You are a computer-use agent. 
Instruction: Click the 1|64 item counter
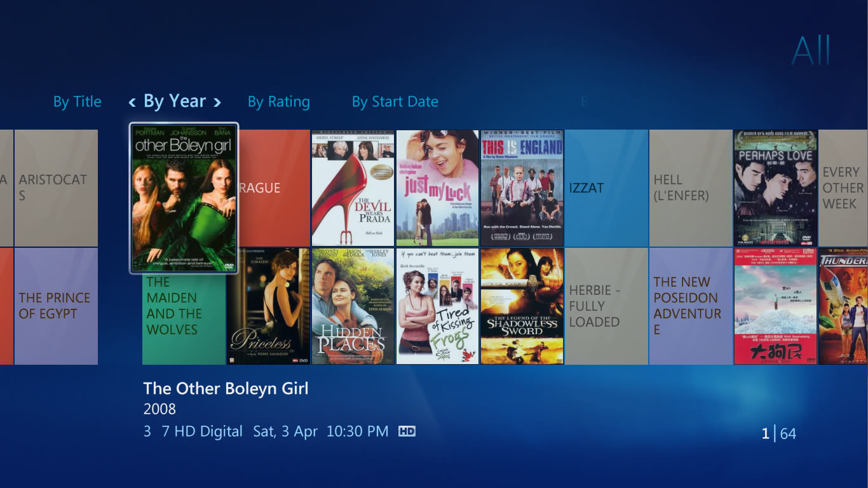click(779, 434)
